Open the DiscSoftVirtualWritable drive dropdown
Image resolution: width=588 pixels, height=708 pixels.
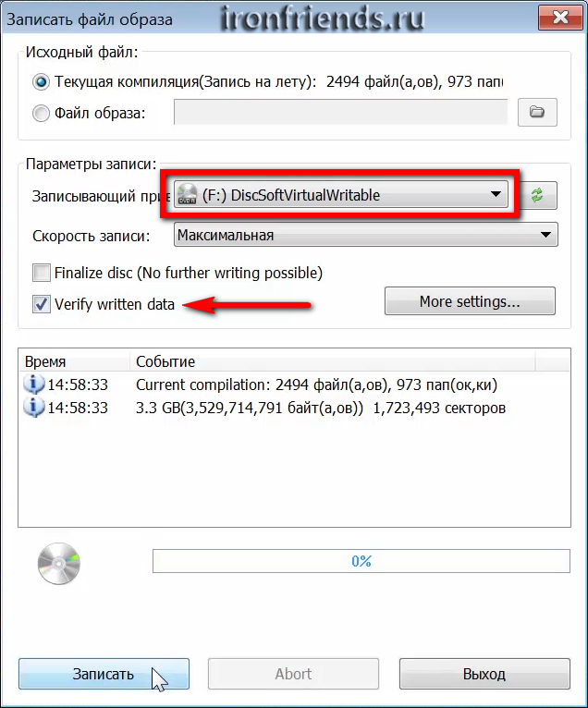click(x=496, y=195)
